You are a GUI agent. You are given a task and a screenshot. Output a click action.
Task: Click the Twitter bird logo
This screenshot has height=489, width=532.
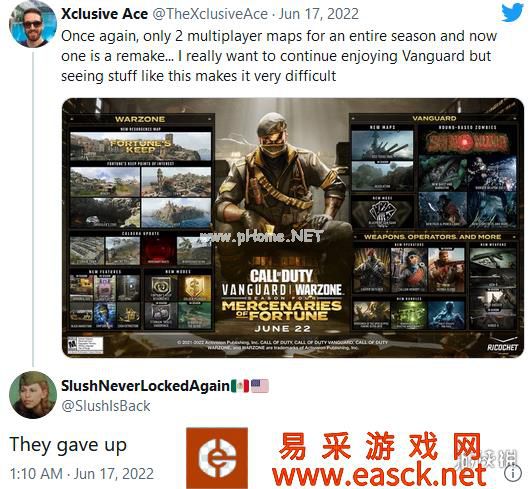(x=512, y=12)
